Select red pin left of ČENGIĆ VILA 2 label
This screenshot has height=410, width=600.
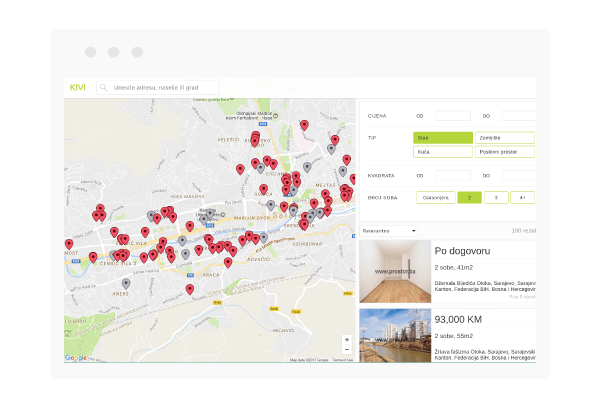point(93,257)
